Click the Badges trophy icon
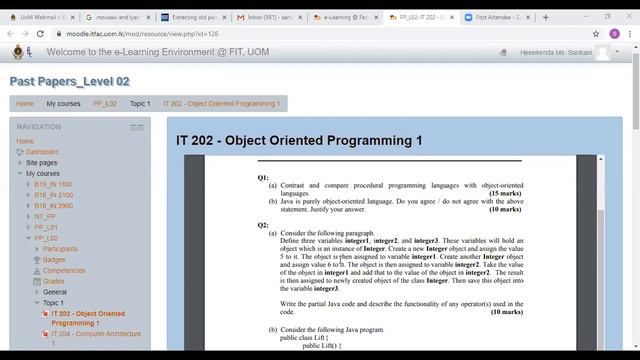Viewport: 640px width, 360px height. click(x=37, y=260)
